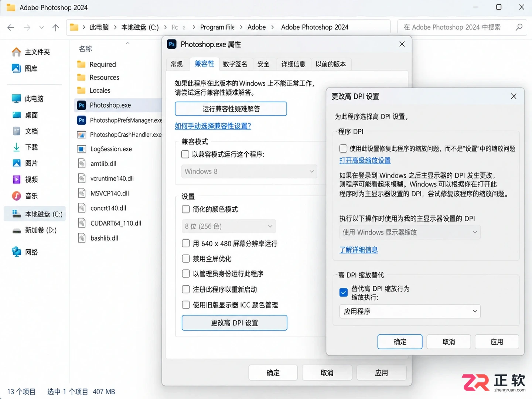Open 主文件夹 in the sidebar

[31, 52]
